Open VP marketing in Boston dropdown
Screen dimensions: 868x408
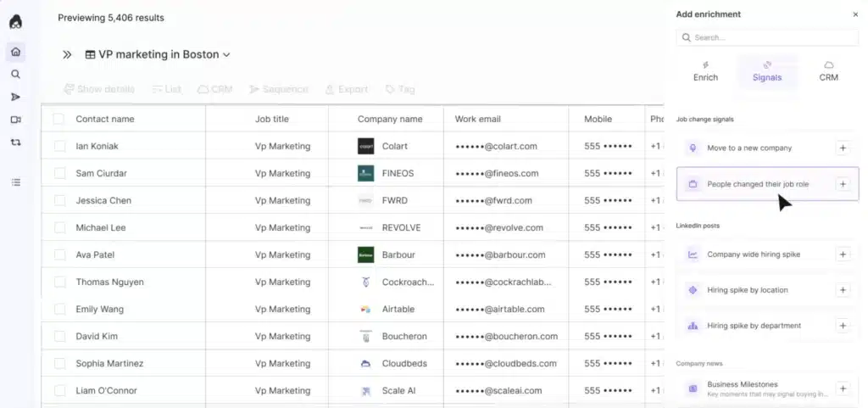[x=157, y=55]
